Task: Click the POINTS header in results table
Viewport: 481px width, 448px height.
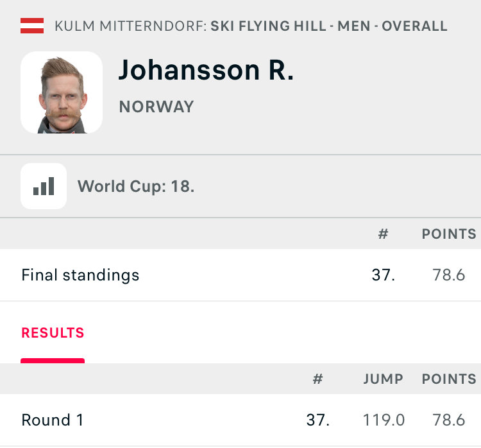Action: (449, 379)
